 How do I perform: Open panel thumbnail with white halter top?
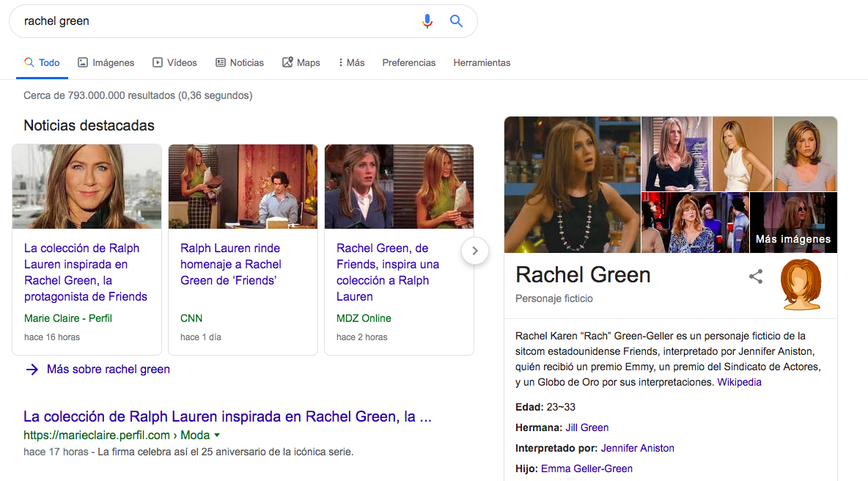(x=743, y=154)
